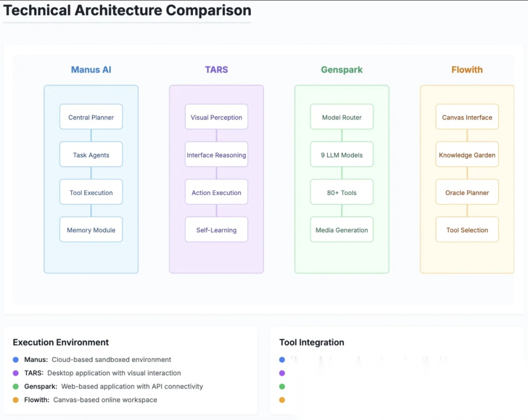528x420 pixels.
Task: Click the Technical Architecture Comparison heading
Action: tap(127, 10)
